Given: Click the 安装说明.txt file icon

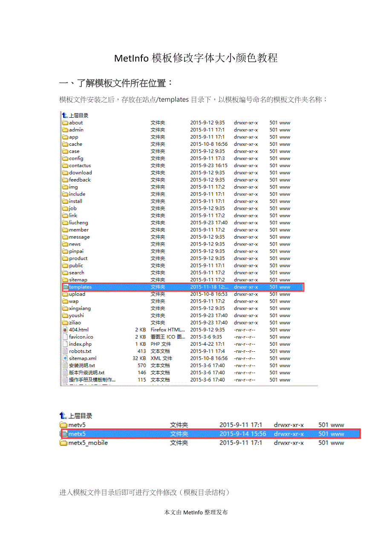Looking at the screenshot, I should [65, 365].
